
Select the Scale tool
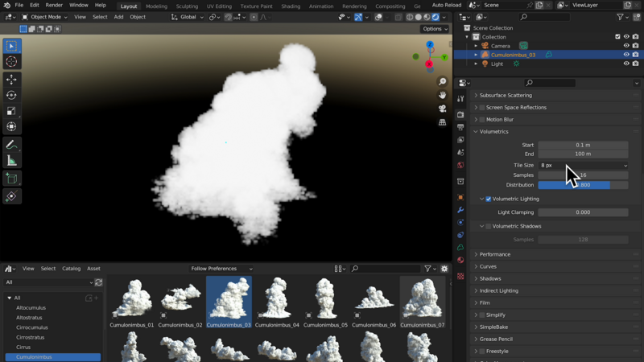(x=11, y=111)
